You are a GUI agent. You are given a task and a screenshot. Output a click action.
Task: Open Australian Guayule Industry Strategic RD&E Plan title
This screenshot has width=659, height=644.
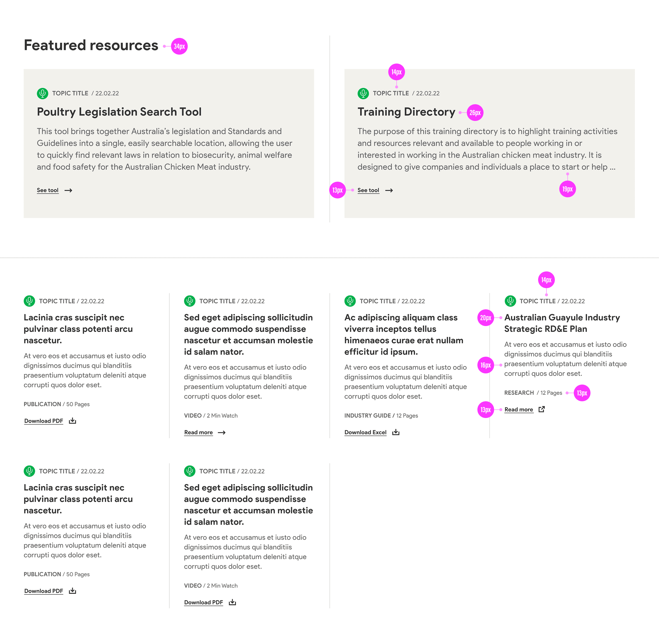[x=562, y=323]
